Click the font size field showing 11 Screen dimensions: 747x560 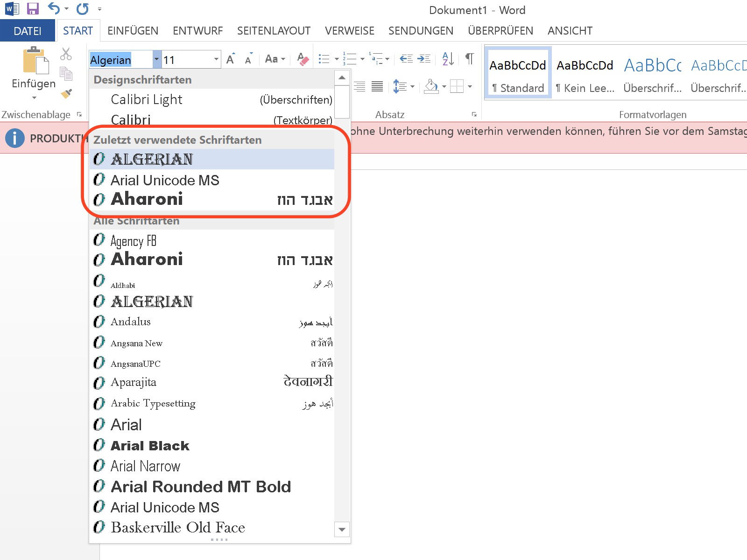click(x=187, y=60)
